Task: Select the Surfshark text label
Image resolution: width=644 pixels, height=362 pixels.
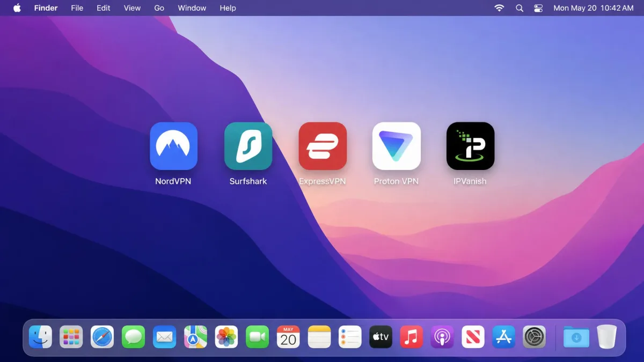Action: [x=248, y=181]
